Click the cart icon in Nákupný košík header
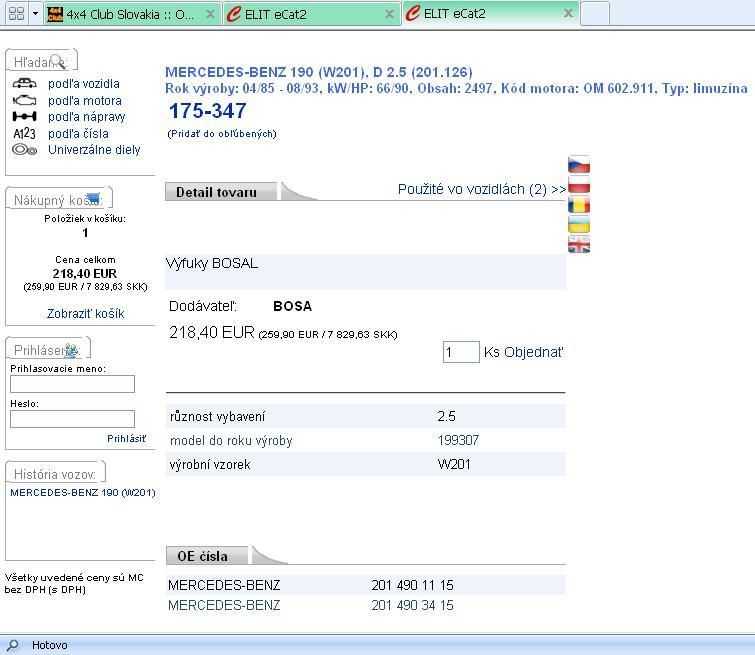Viewport: 755px width, 655px height. tap(93, 198)
